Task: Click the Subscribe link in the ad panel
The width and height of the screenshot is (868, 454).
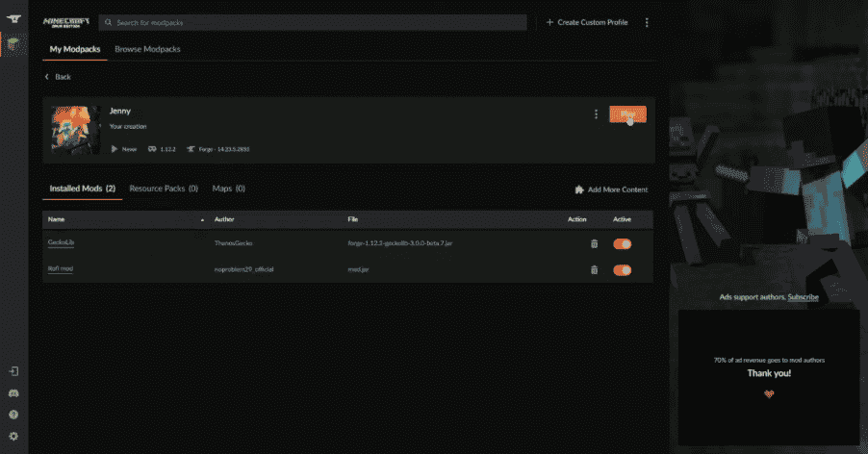Action: [x=803, y=297]
